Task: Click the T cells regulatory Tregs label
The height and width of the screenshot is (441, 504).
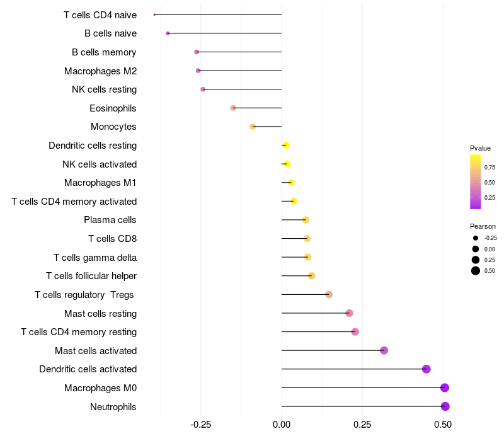Action: [84, 295]
